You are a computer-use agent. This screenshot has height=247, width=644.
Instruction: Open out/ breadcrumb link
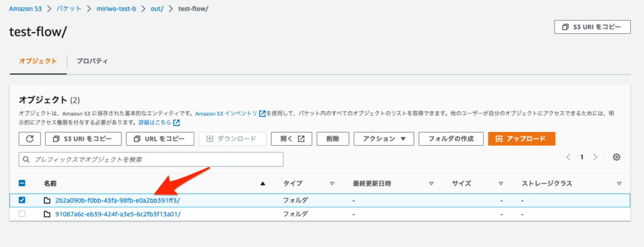pos(157,9)
